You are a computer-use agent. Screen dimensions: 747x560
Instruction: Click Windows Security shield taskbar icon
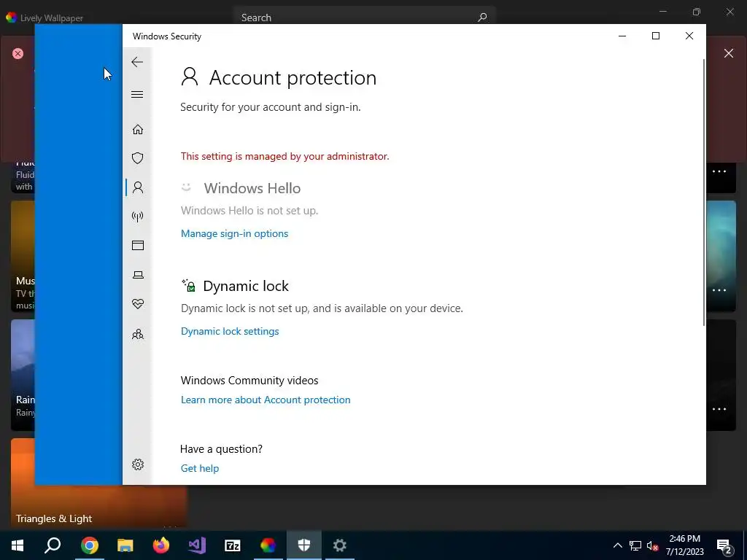point(303,545)
